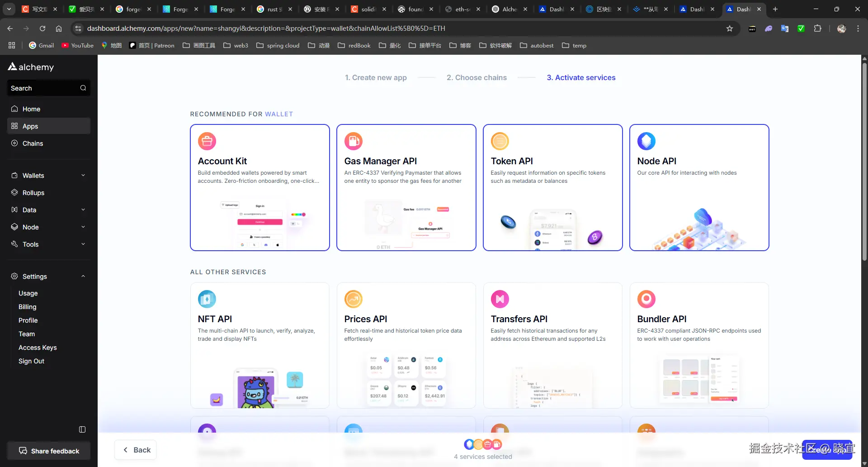Viewport: 868px width, 467px height.
Task: Open the YouTube bookmark
Action: (x=77, y=45)
